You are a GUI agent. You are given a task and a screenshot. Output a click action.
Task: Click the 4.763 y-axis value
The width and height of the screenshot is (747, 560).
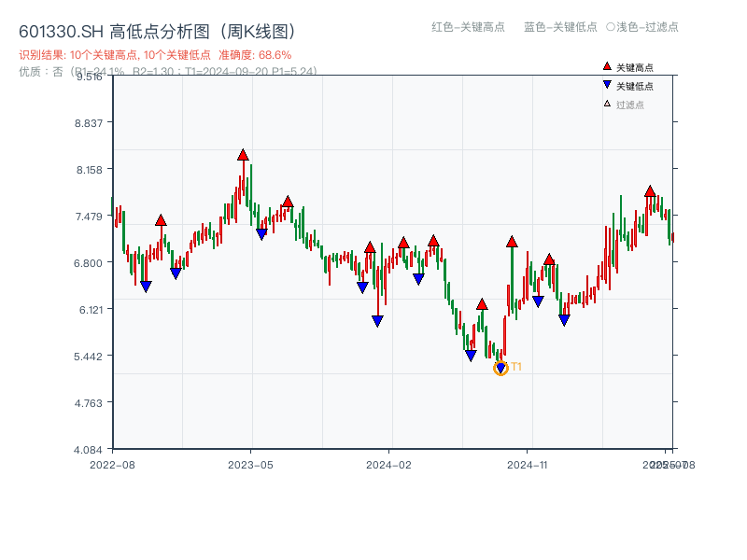[x=88, y=403]
